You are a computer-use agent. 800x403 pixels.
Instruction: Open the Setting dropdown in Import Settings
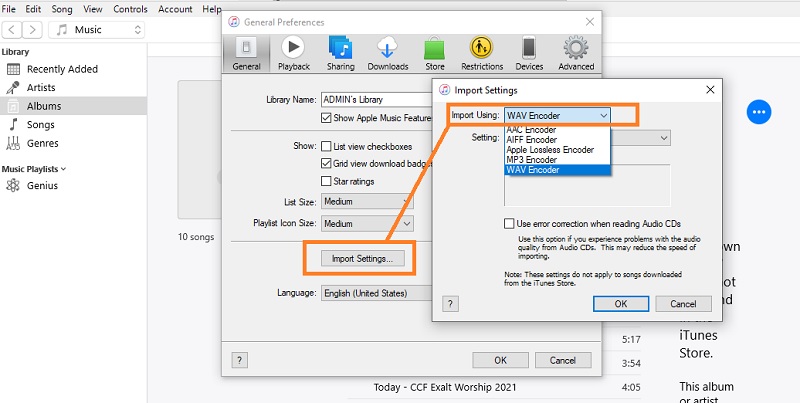pyautogui.click(x=640, y=138)
